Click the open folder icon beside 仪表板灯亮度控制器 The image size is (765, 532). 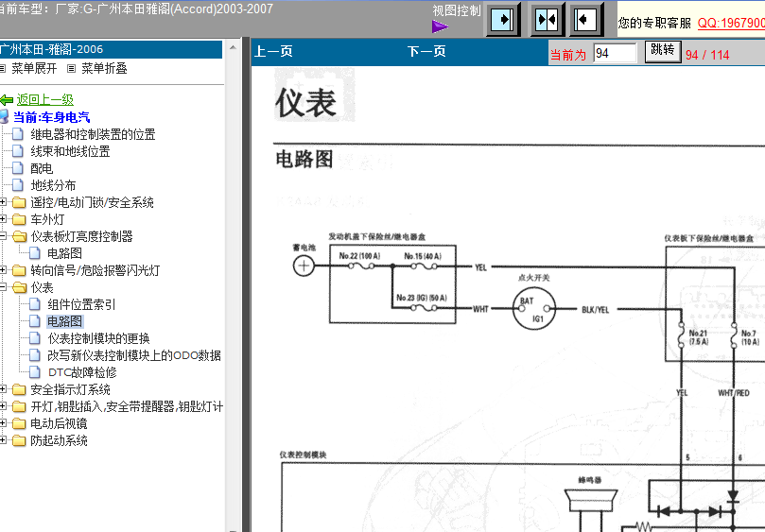click(19, 236)
